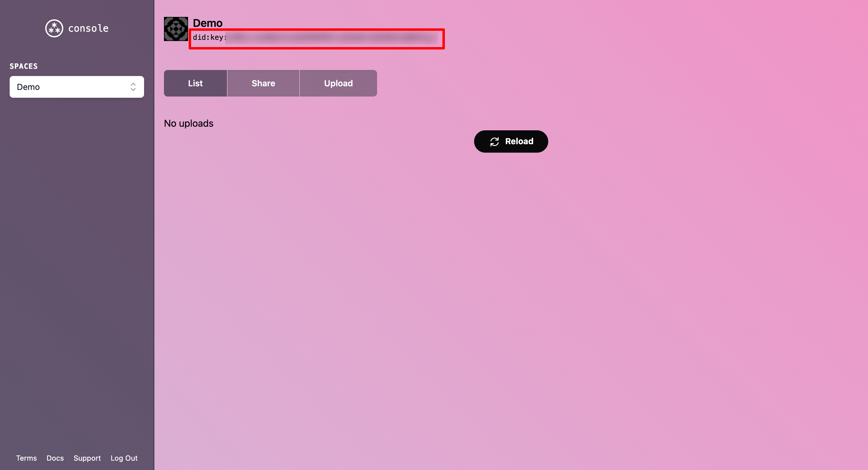Click the circular arrows icon in Reload

(x=494, y=141)
